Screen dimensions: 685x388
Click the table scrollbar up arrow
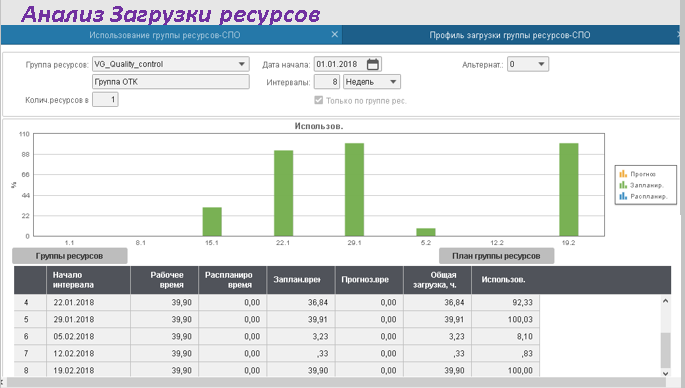click(665, 301)
